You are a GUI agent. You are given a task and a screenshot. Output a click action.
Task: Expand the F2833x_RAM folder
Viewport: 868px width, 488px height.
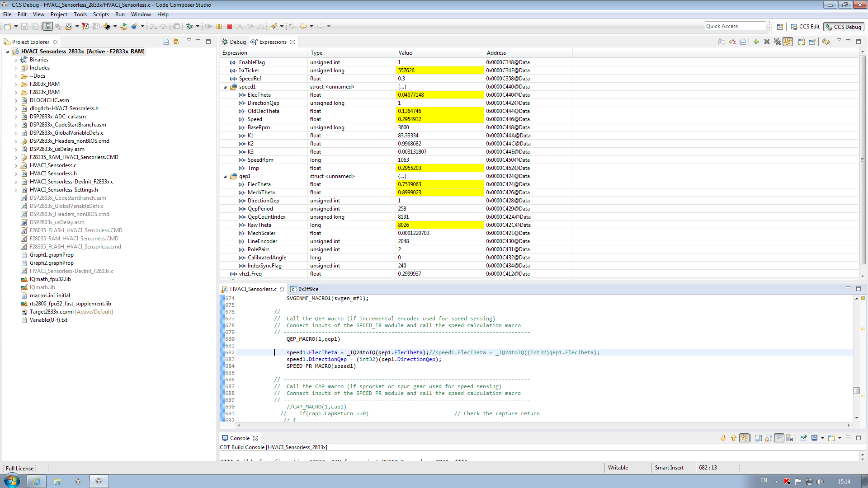pos(16,93)
